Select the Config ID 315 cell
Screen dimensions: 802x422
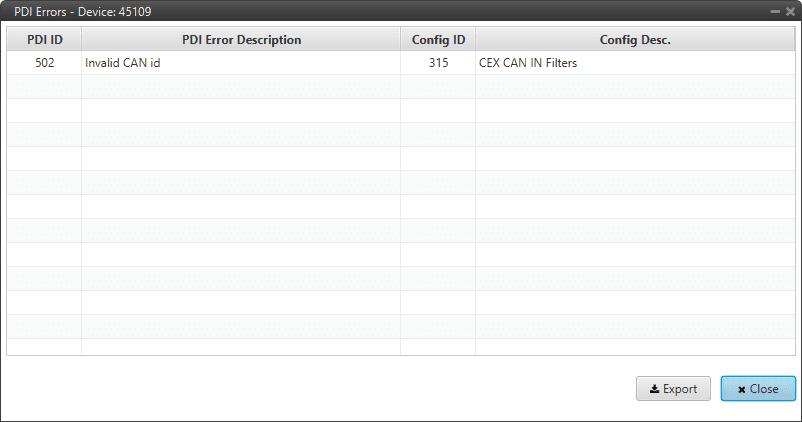coord(438,63)
